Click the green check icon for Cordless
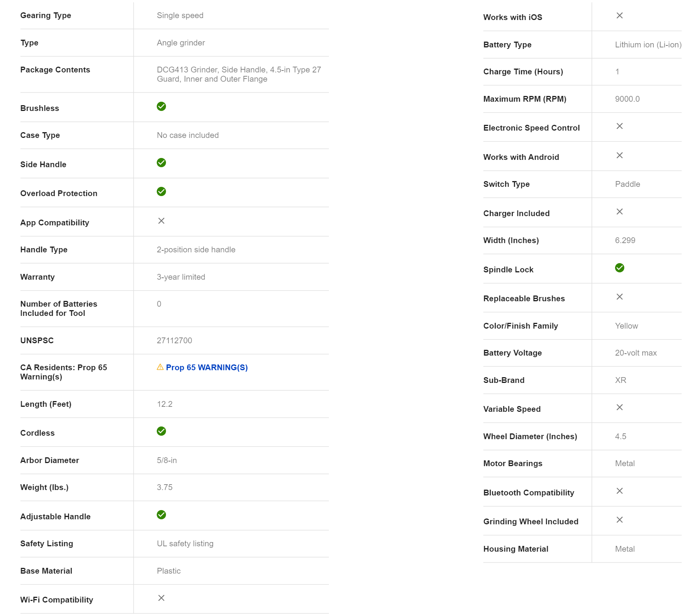694x616 pixels. click(161, 431)
